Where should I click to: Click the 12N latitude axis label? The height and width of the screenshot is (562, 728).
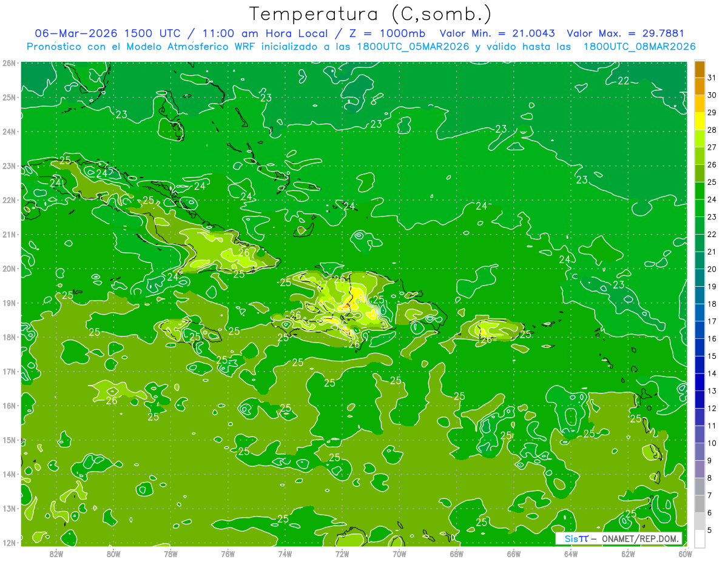pos(9,543)
